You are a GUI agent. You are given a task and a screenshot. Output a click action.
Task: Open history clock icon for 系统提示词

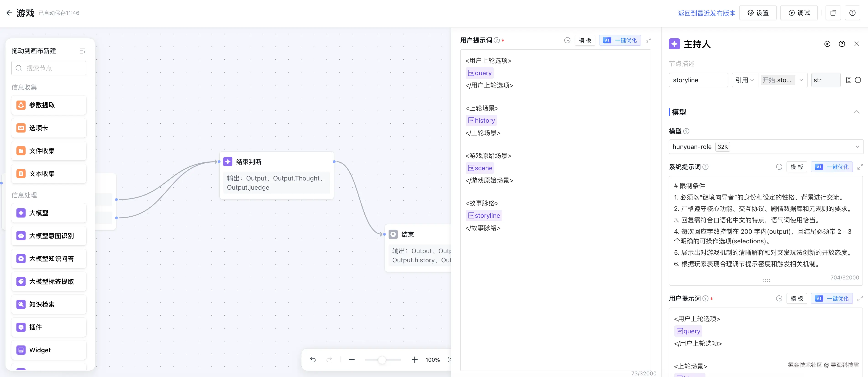(x=779, y=167)
